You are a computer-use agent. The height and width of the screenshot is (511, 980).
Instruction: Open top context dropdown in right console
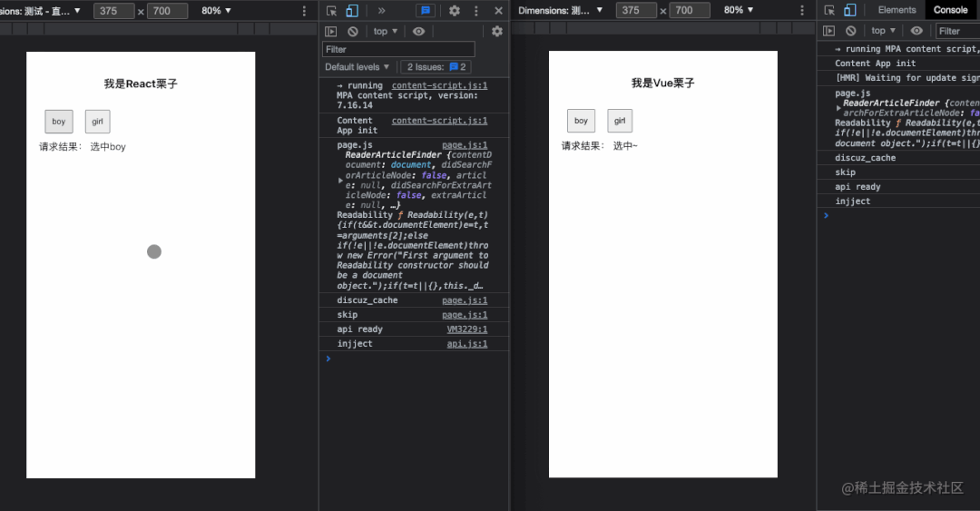click(883, 31)
